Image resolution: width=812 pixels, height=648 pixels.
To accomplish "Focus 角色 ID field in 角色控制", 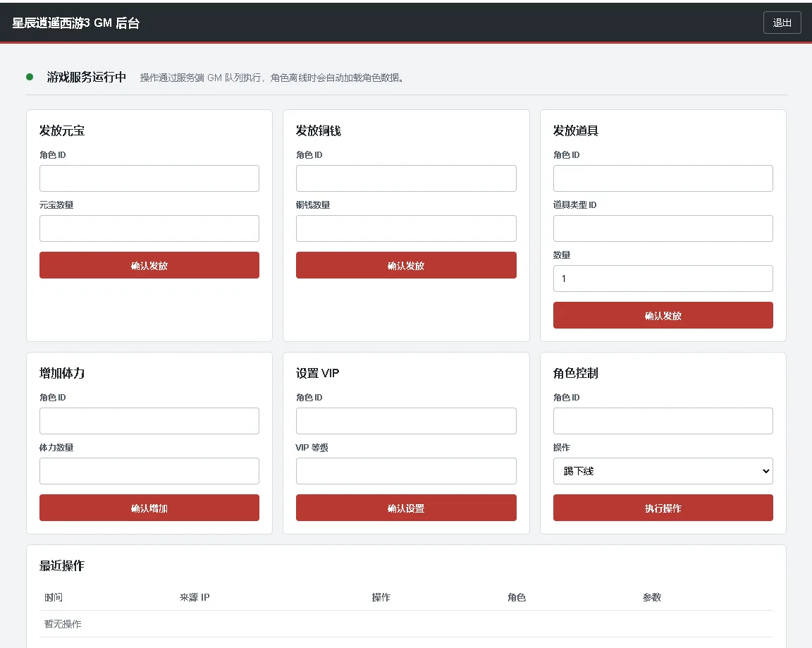I will click(x=663, y=421).
